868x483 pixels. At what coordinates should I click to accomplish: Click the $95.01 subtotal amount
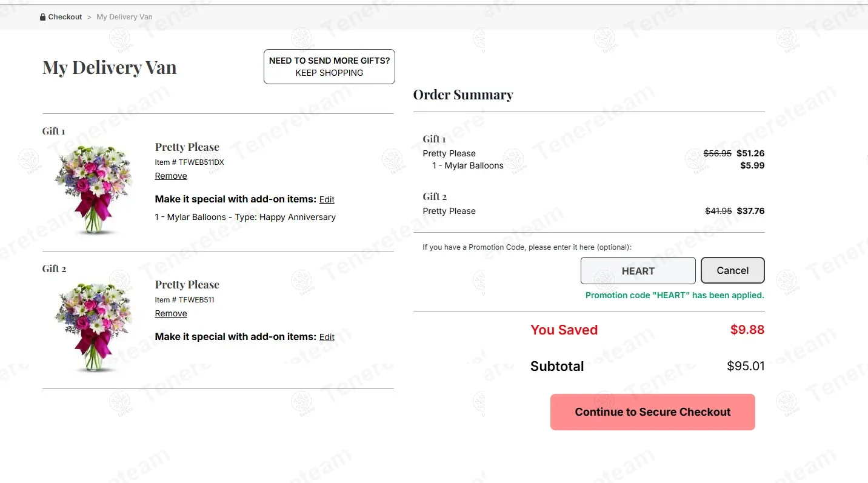[746, 366]
